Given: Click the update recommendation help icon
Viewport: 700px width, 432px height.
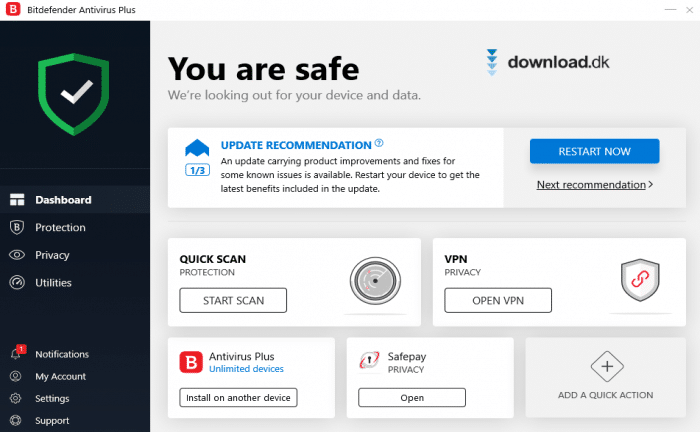Looking at the screenshot, I should (x=379, y=144).
